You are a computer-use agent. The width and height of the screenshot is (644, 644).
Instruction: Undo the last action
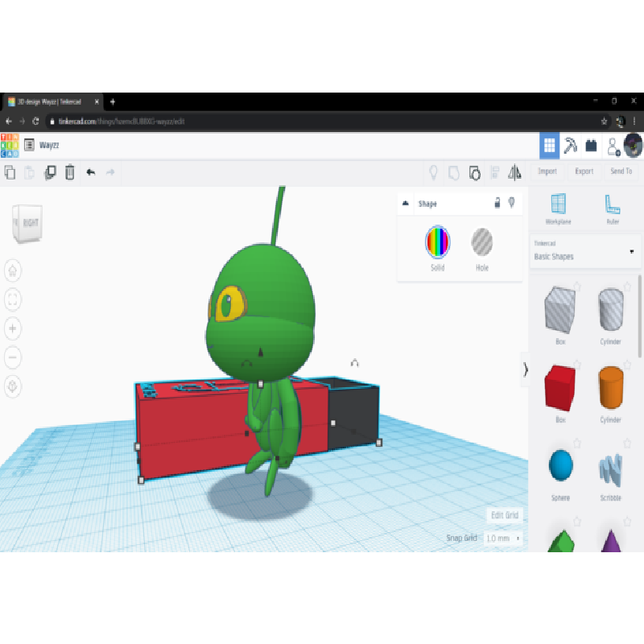tap(91, 171)
